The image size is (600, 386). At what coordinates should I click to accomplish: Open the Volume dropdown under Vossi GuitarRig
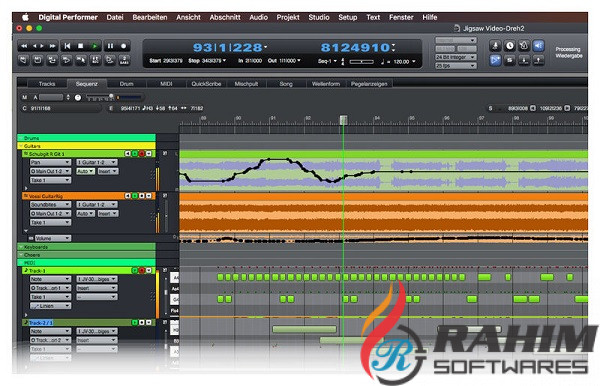pyautogui.click(x=53, y=238)
